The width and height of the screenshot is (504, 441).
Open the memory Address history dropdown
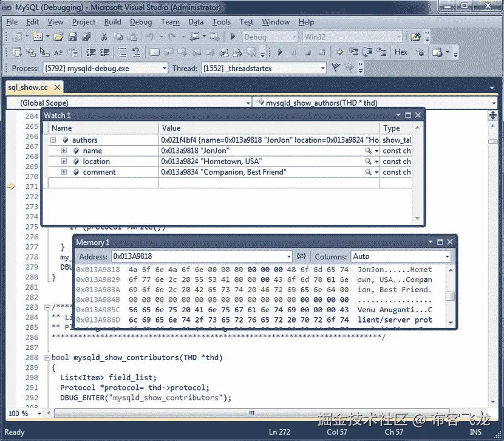288,256
